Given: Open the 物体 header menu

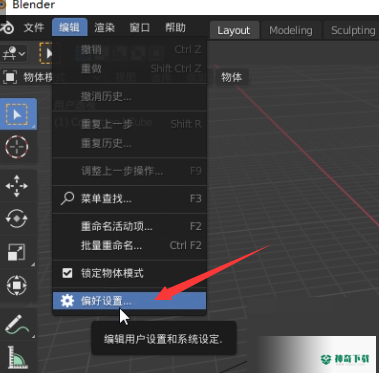Looking at the screenshot, I should pyautogui.click(x=231, y=78).
